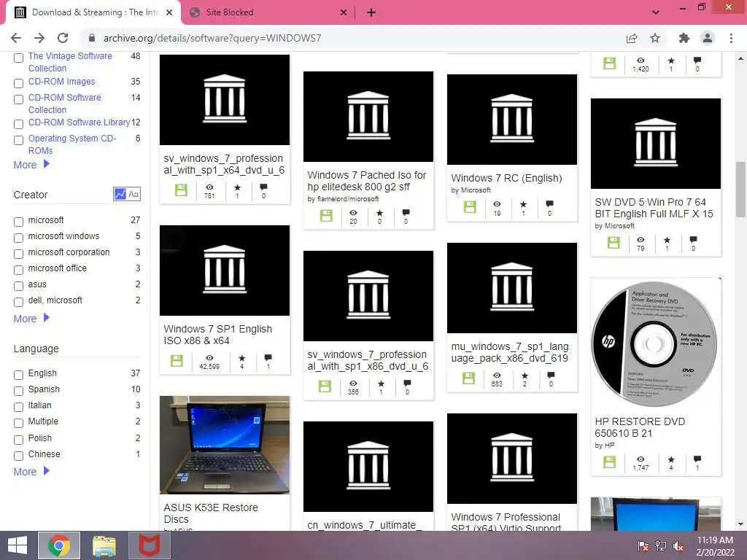Expand More under Language filters
The height and width of the screenshot is (560, 747).
pyautogui.click(x=31, y=472)
